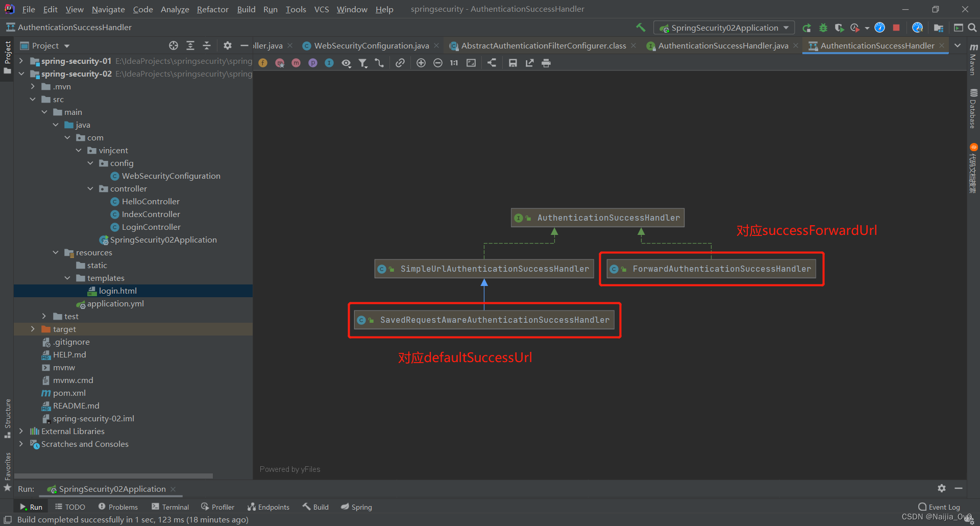Set diagram to actual size 1:1
Screen dimensions: 980x526
point(454,63)
